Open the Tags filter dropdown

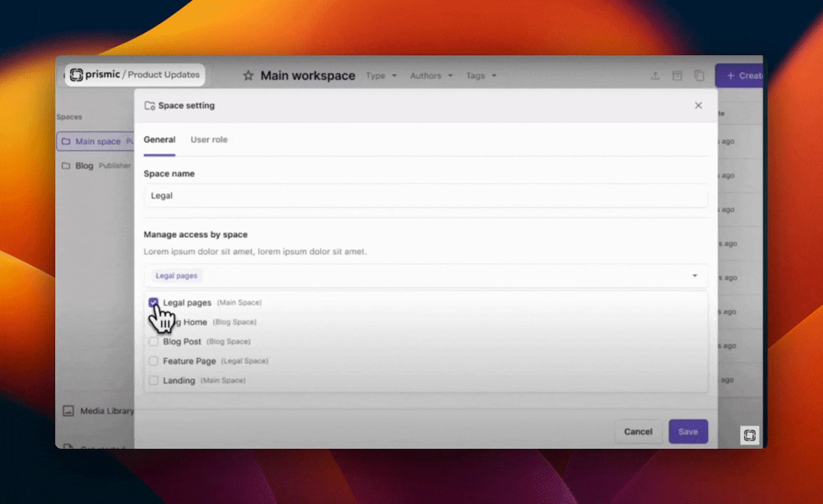coord(481,76)
